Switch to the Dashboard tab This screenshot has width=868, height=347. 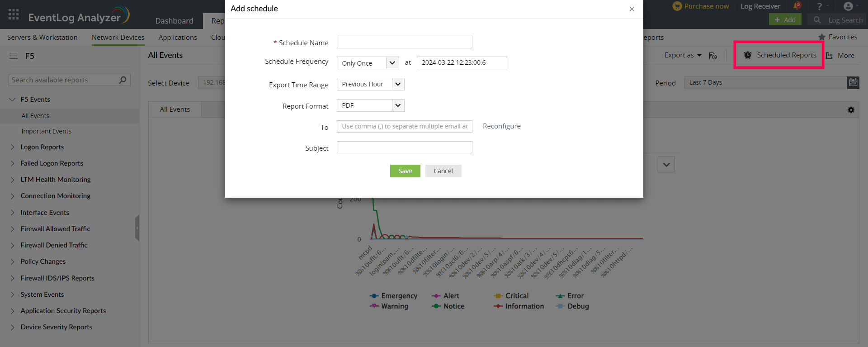174,21
